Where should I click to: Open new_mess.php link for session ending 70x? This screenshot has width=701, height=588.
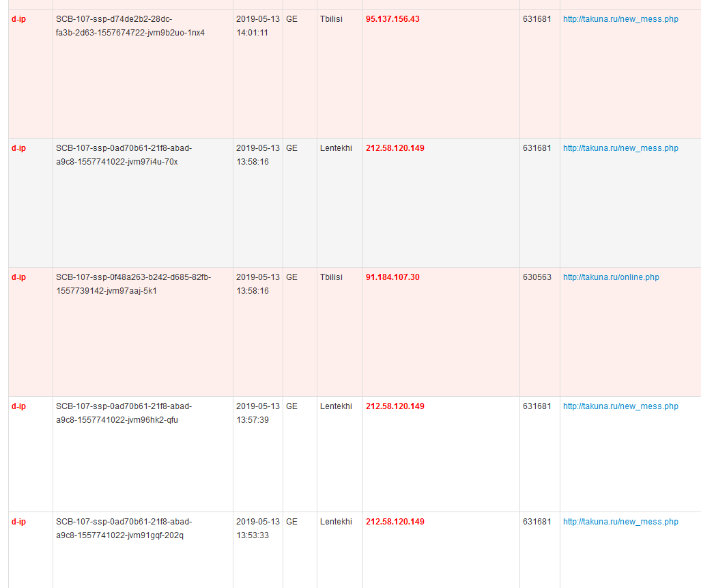[620, 148]
